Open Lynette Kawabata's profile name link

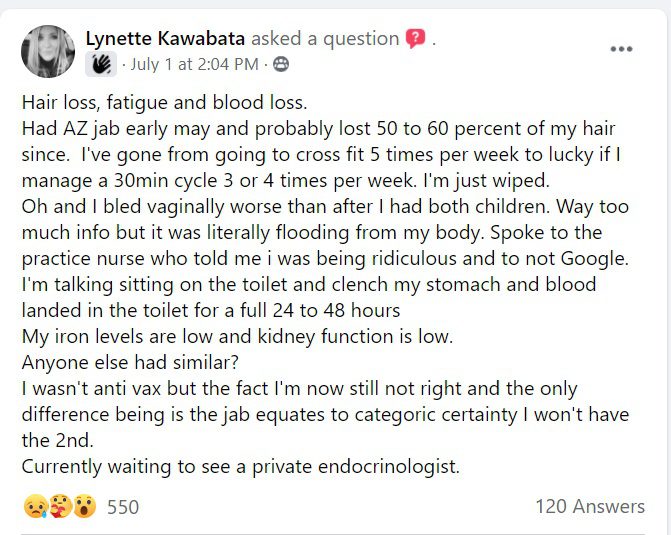pos(164,39)
